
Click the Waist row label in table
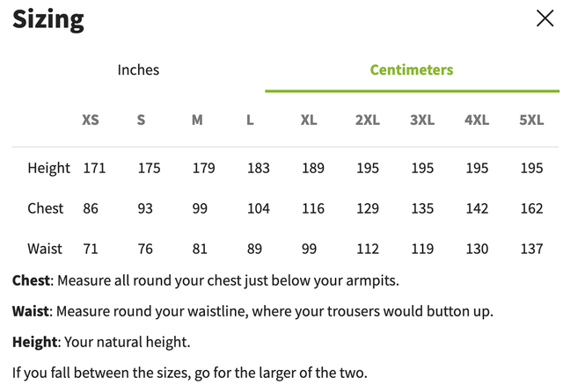click(45, 249)
